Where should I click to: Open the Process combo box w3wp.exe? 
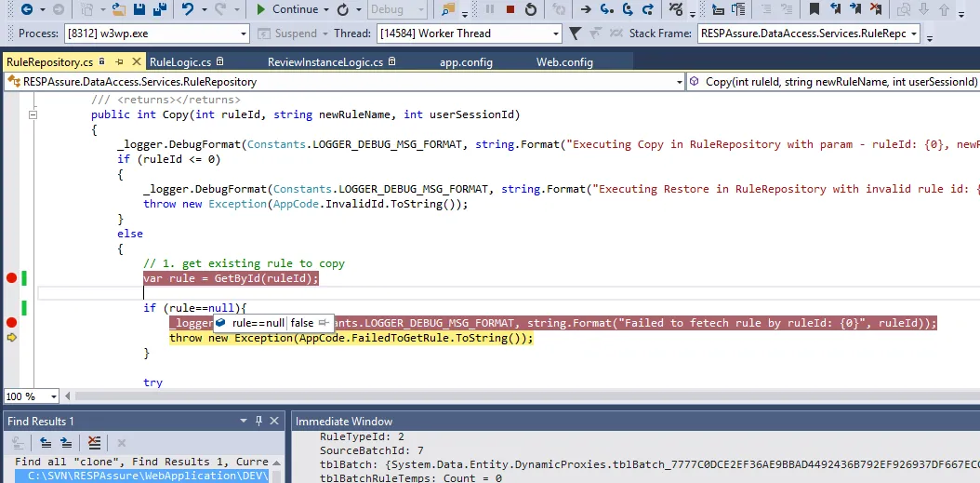click(157, 34)
